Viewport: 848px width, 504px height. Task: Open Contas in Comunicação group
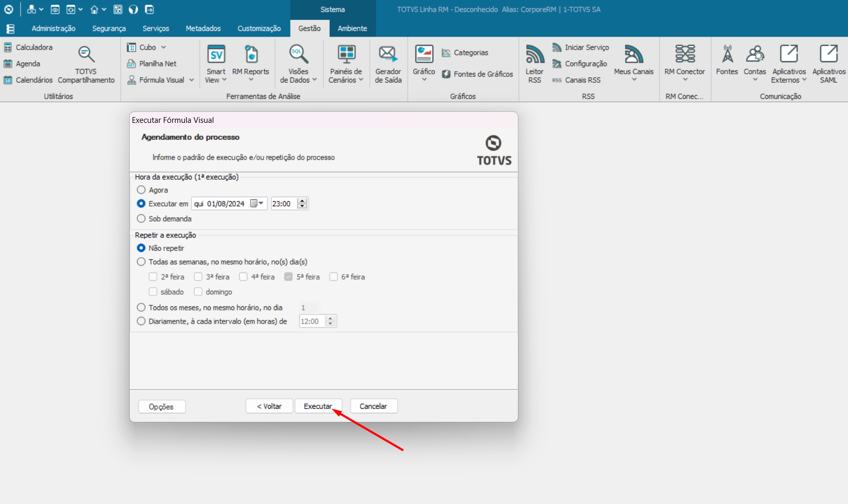[755, 64]
